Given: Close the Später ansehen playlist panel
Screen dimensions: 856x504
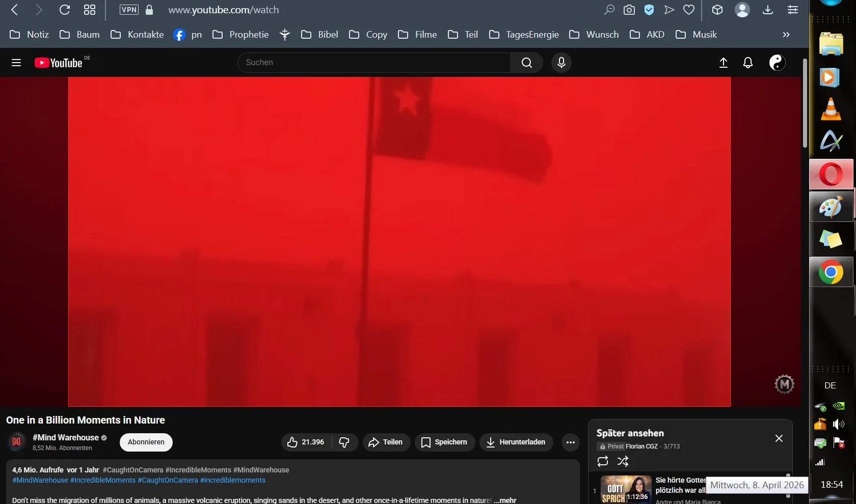Looking at the screenshot, I should click(779, 438).
